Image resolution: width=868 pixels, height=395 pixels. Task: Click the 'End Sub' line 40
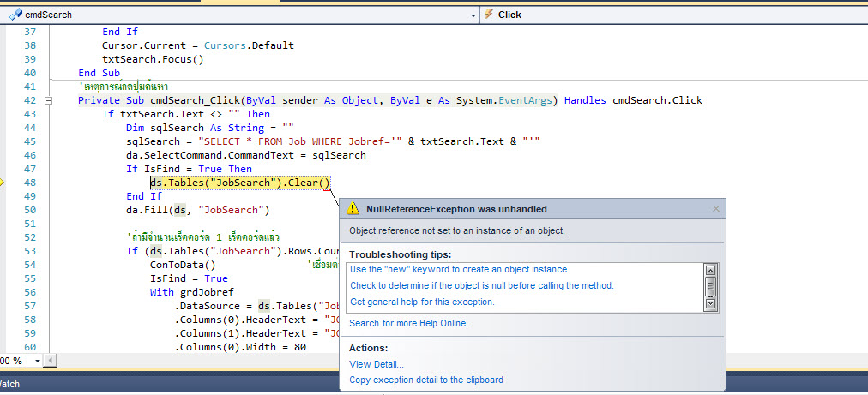(x=99, y=73)
